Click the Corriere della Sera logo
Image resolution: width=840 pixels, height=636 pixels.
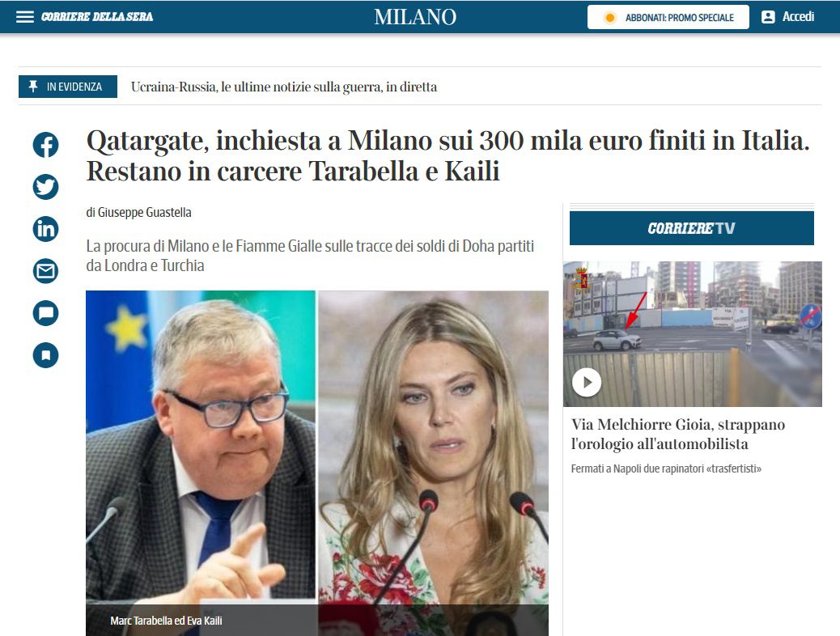click(x=97, y=17)
